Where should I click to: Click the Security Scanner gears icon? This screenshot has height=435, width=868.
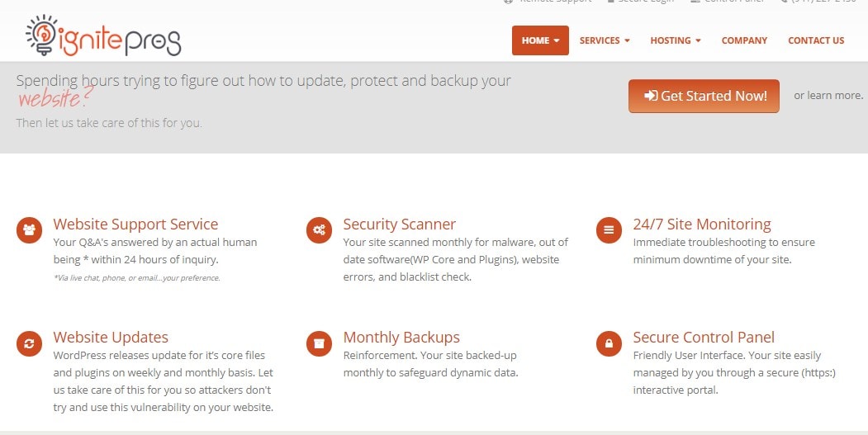click(x=320, y=229)
